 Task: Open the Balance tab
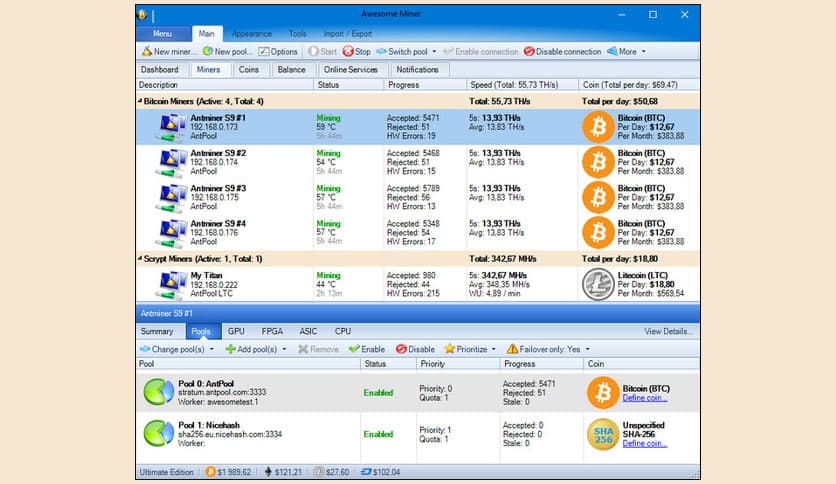point(292,69)
